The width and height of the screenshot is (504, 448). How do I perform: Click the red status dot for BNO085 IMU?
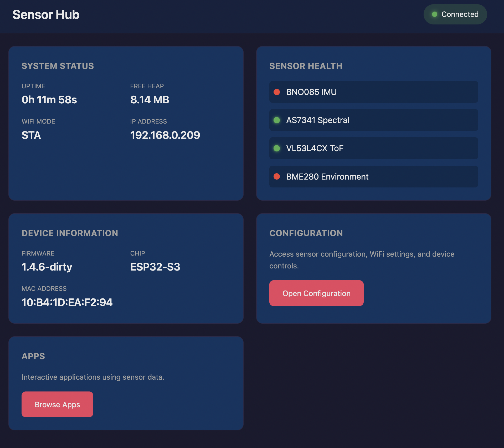click(276, 92)
